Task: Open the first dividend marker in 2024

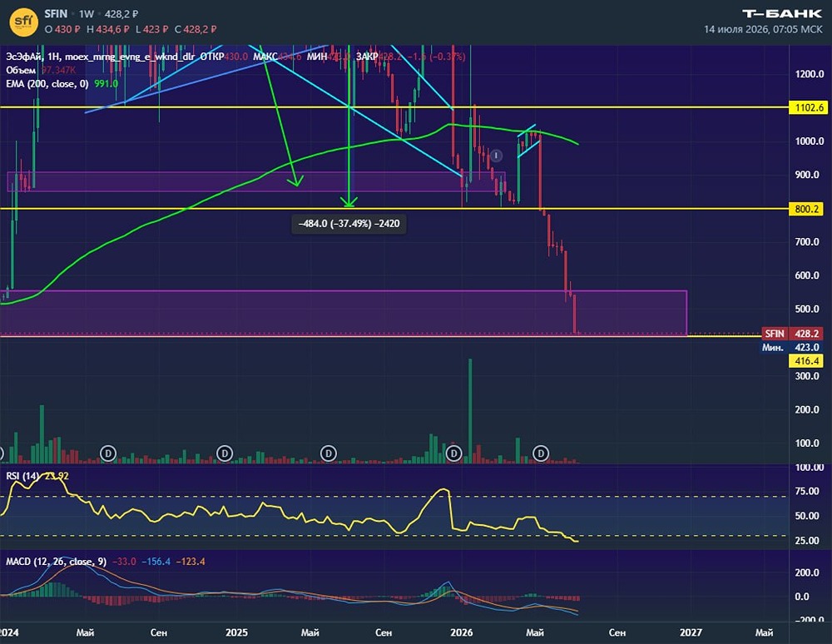Action: (108, 453)
